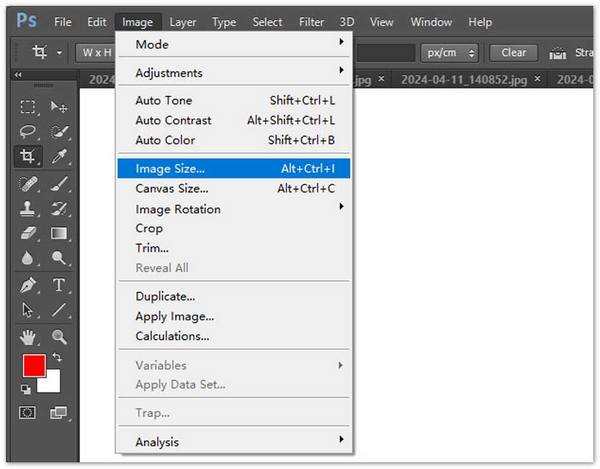Image resolution: width=600 pixels, height=469 pixels.
Task: Select the Horizontal Type tool
Action: [59, 285]
